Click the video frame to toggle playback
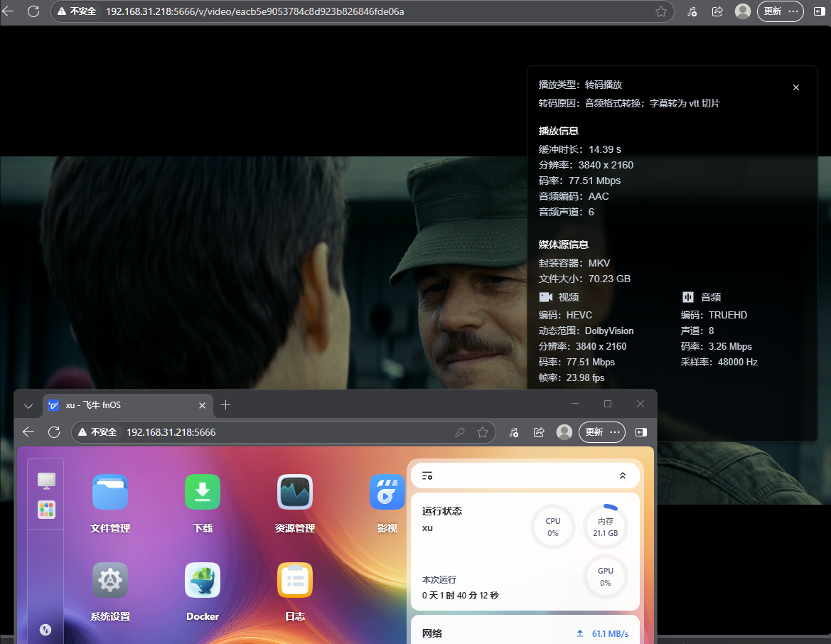Image resolution: width=831 pixels, height=644 pixels. tap(264, 273)
